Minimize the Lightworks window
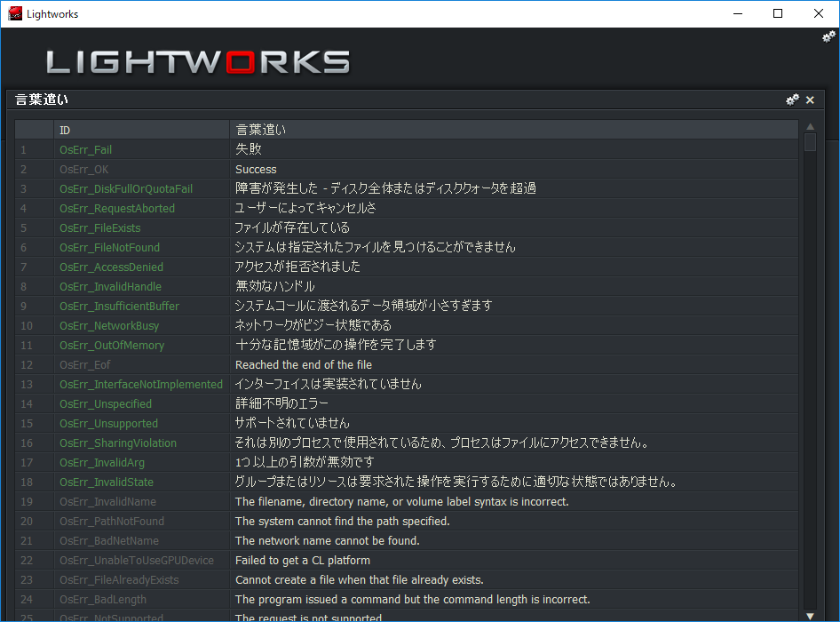 coord(738,13)
